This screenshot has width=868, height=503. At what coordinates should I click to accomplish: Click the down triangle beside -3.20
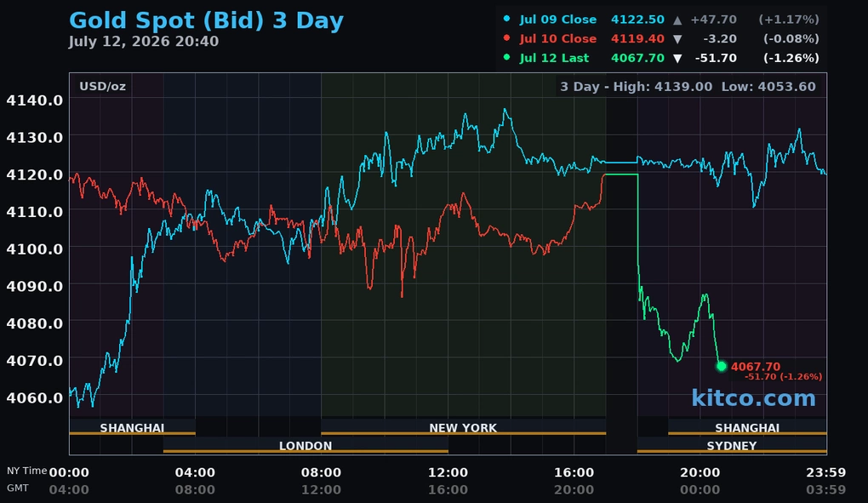point(677,39)
